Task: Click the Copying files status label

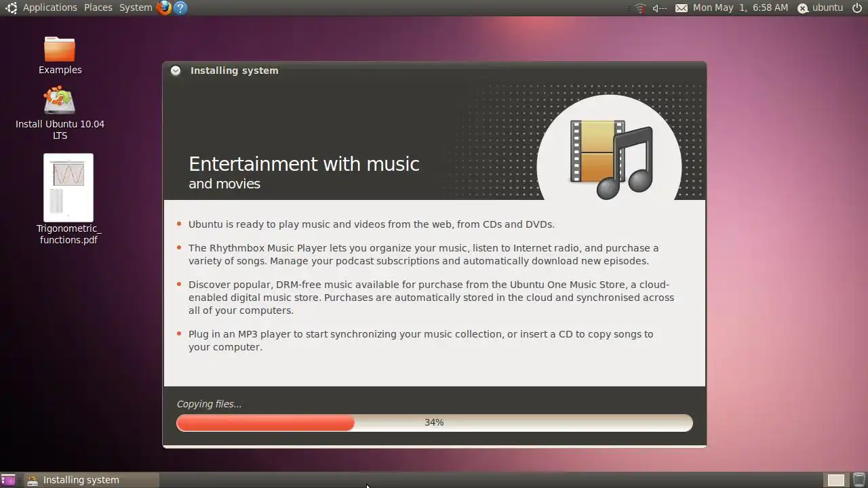Action: pyautogui.click(x=209, y=404)
